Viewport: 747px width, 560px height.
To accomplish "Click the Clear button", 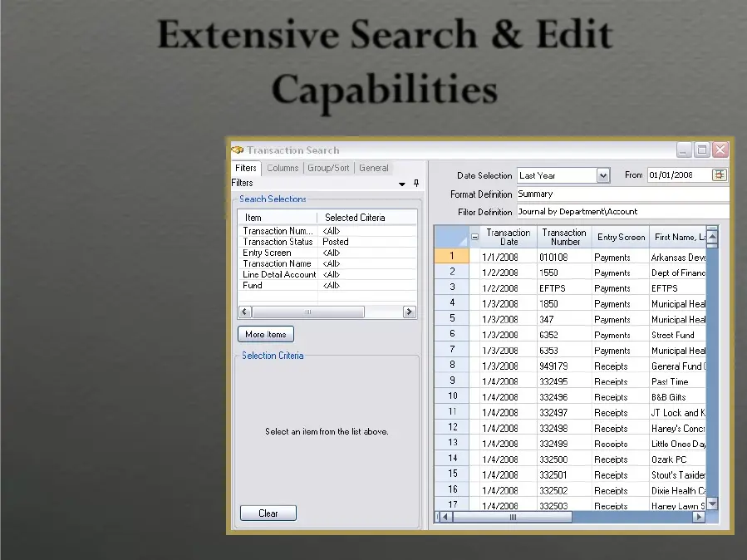I will tap(268, 513).
